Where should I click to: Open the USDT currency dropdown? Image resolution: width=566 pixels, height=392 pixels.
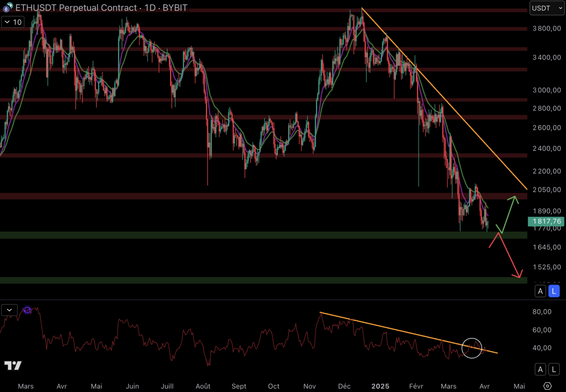pos(547,8)
